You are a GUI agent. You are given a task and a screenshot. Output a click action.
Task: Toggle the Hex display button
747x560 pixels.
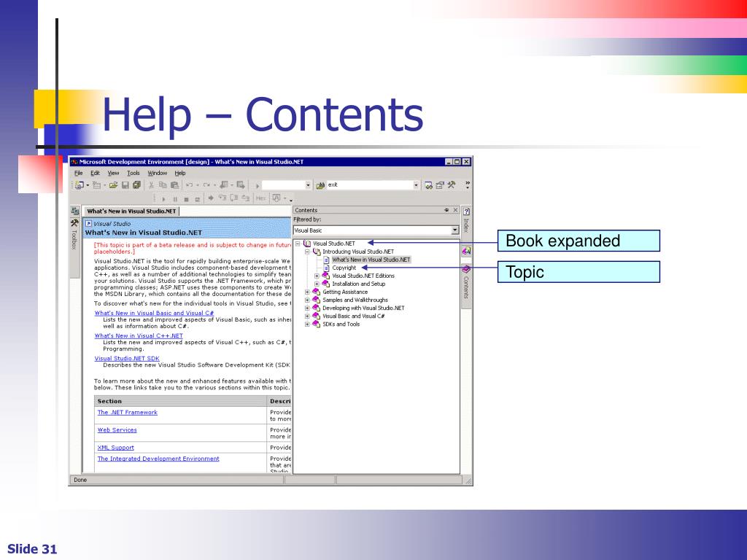(260, 198)
